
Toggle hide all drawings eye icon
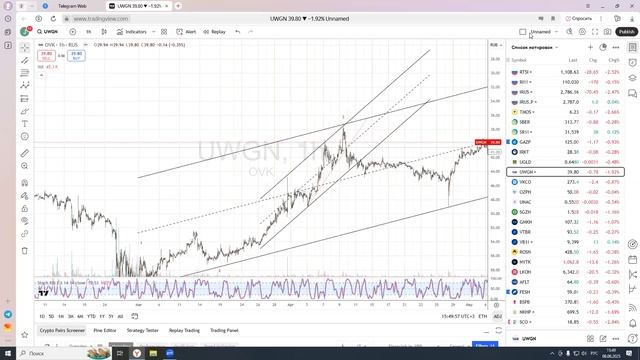tap(25, 221)
